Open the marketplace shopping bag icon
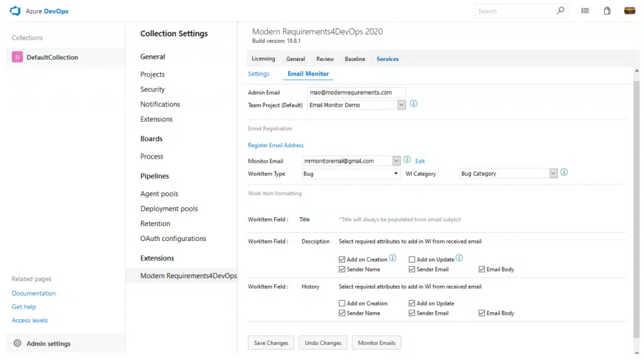Viewport: 644px width, 360px height. (x=607, y=11)
